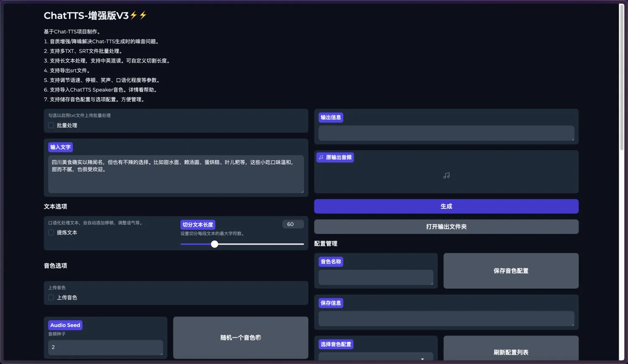This screenshot has height=364, width=628.
Task: Click the 保存音色配置 button
Action: click(x=511, y=271)
